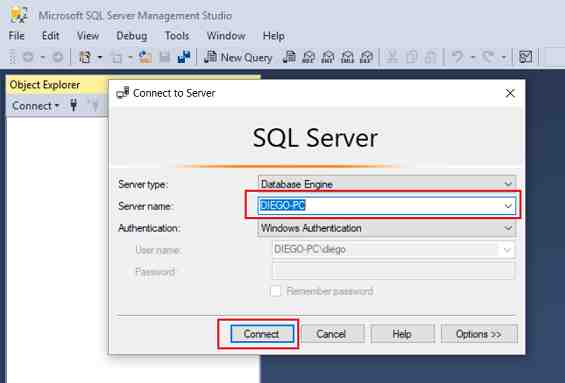Open the View menu
565x383 pixels.
coord(88,36)
